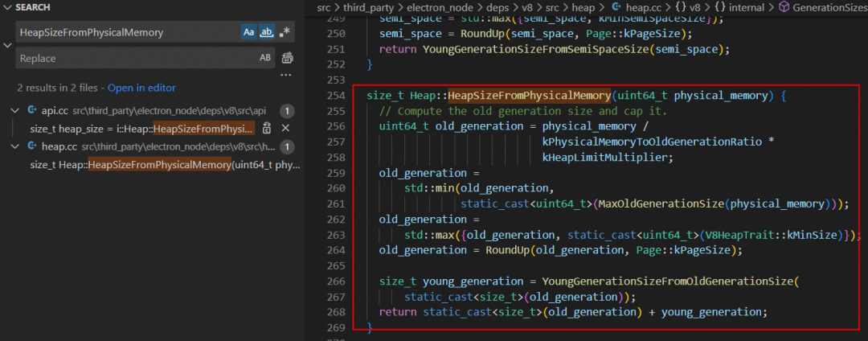Enable Use Regular Expression search option
Image resolution: width=868 pixels, height=341 pixels.
[x=285, y=32]
